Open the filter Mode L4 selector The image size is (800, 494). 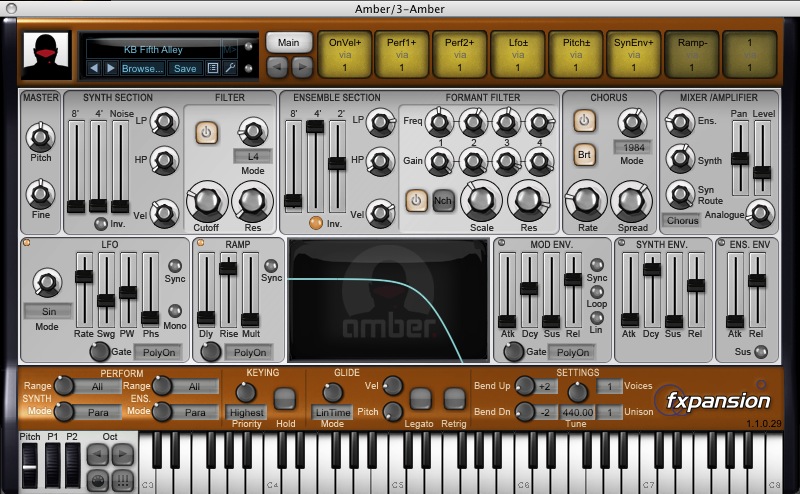click(x=253, y=156)
